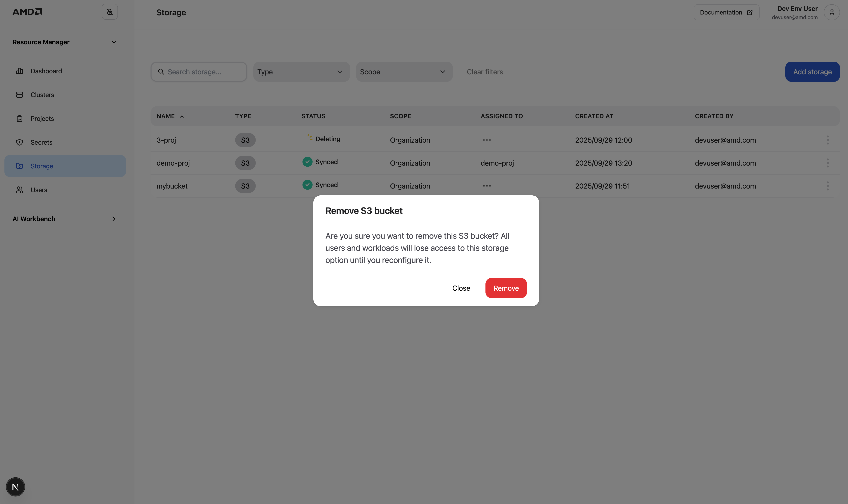Click the Dashboard icon in the sidebar

pos(19,71)
